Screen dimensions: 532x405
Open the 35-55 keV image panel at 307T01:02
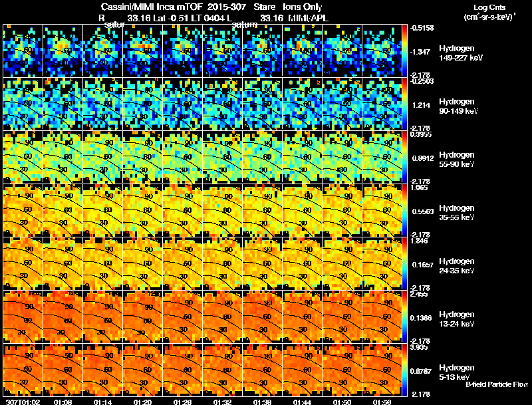coord(23,210)
